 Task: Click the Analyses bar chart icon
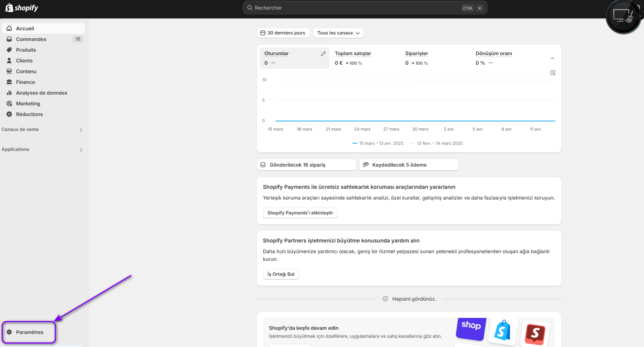click(x=9, y=93)
